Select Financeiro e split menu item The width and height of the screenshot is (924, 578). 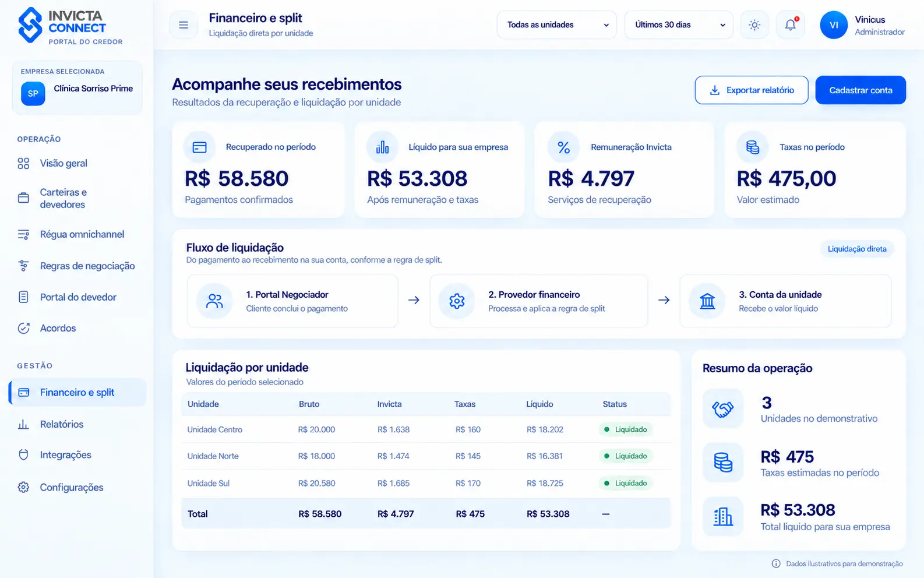pyautogui.click(x=77, y=392)
